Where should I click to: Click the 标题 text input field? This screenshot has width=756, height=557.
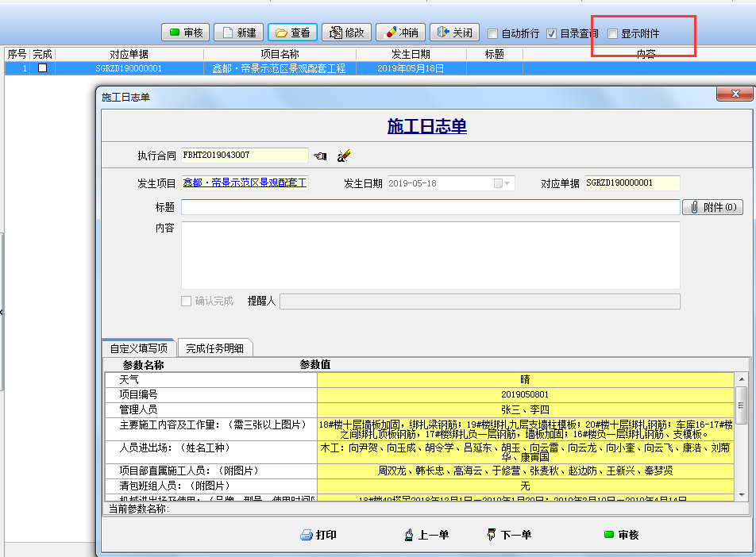[x=430, y=207]
